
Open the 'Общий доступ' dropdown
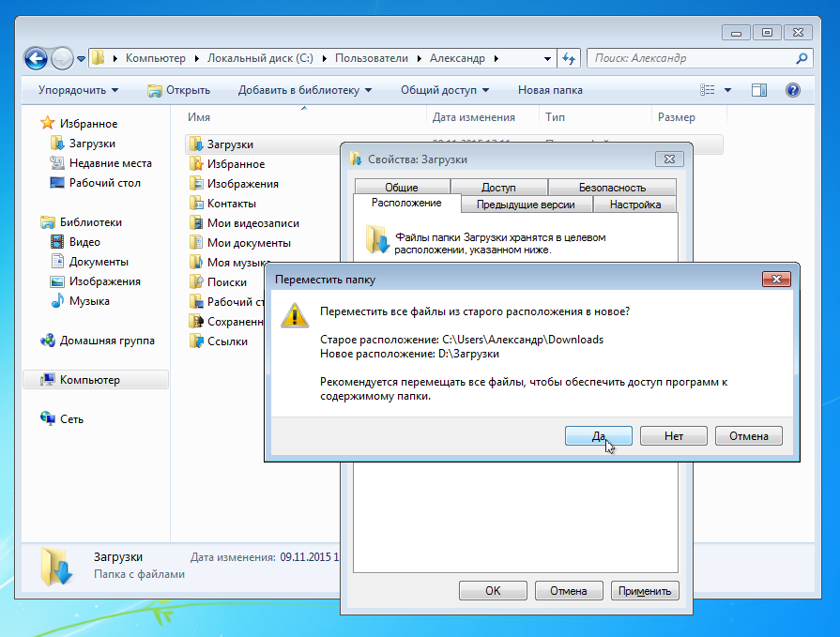pos(445,90)
